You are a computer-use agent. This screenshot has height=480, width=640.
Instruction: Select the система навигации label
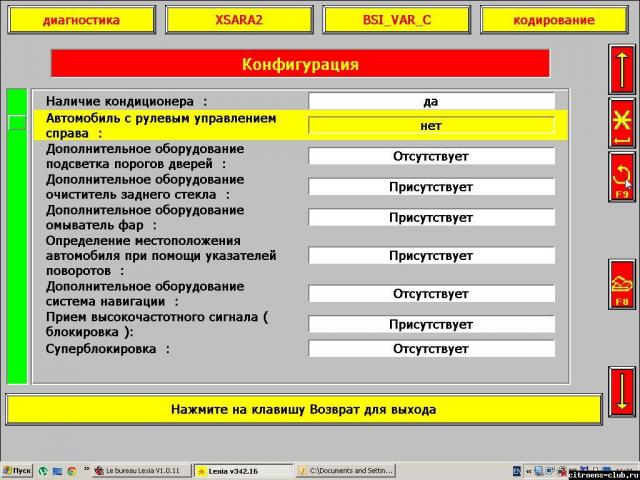click(x=145, y=294)
